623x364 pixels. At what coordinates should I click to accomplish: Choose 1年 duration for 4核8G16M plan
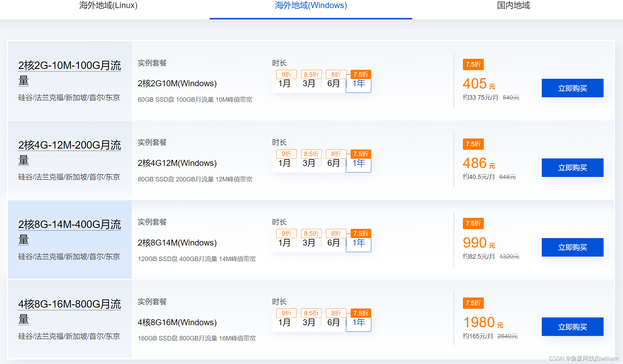(x=358, y=323)
